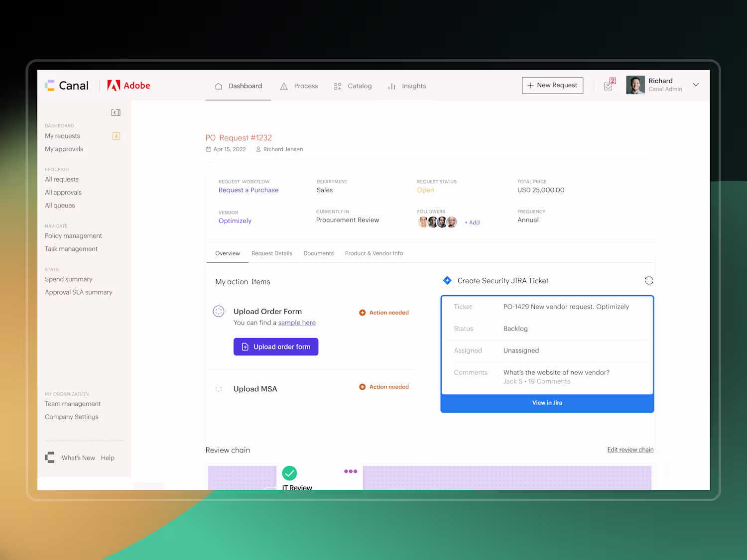
Task: Open the My requests count badge
Action: [x=116, y=136]
